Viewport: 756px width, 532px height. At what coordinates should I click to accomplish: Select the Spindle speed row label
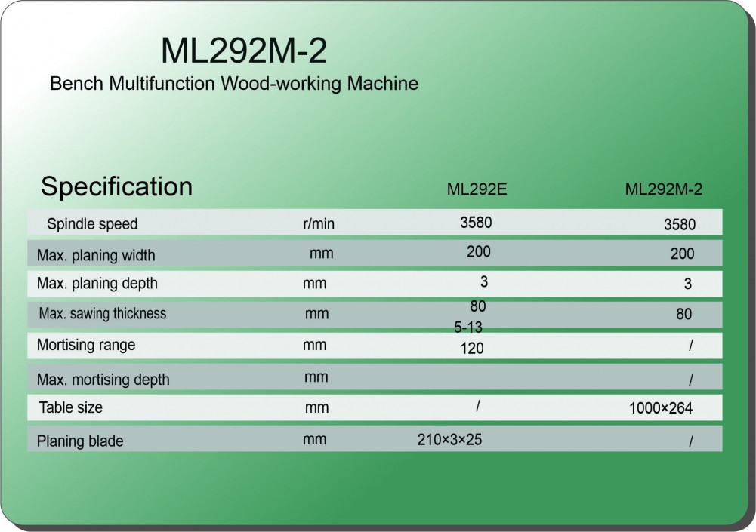[x=92, y=224]
